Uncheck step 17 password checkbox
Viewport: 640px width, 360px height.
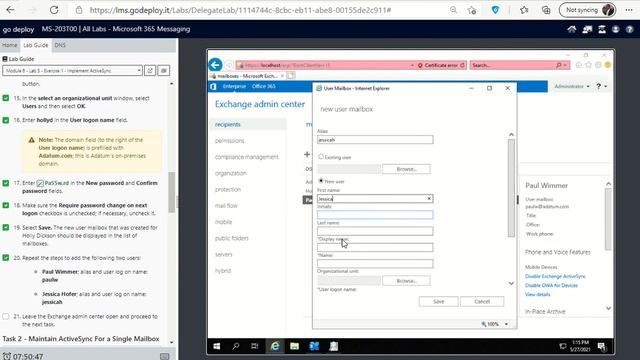pos(6,183)
